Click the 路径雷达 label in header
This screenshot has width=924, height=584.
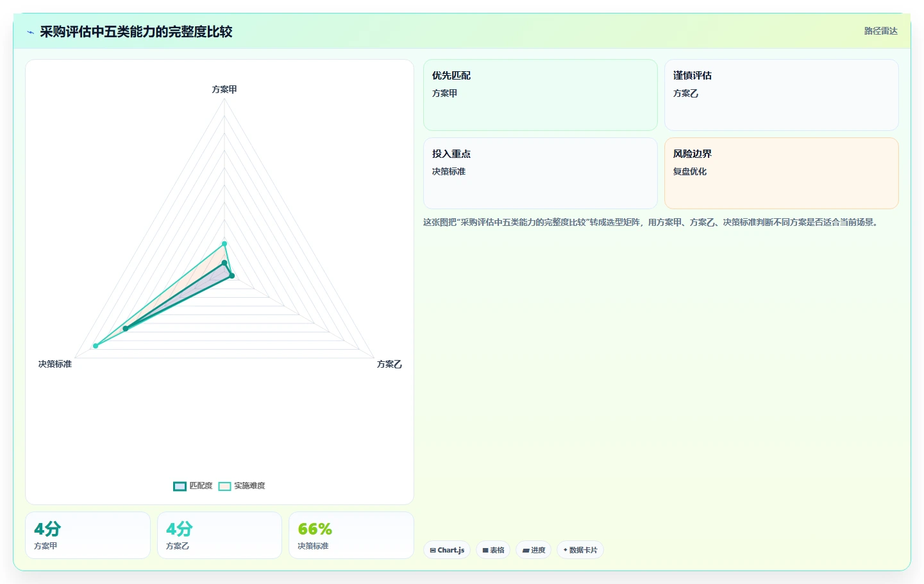[x=880, y=31]
